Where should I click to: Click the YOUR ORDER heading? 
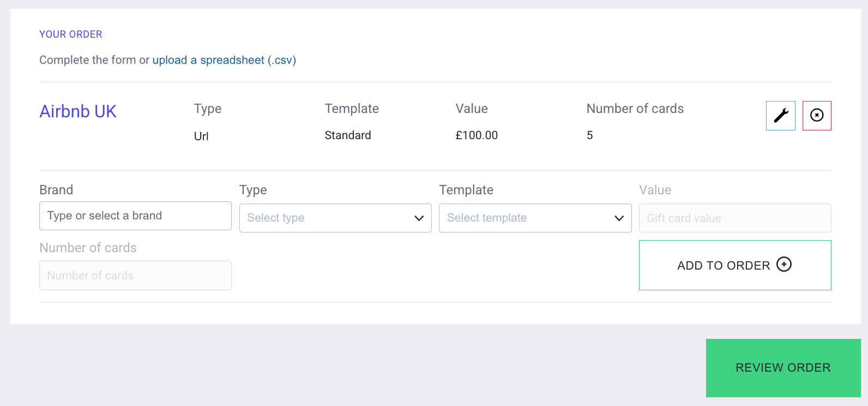click(x=71, y=34)
